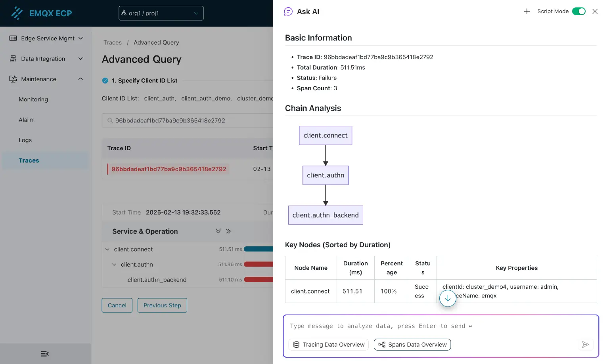The image size is (609, 364).
Task: Click the send message arrow icon
Action: point(585,345)
